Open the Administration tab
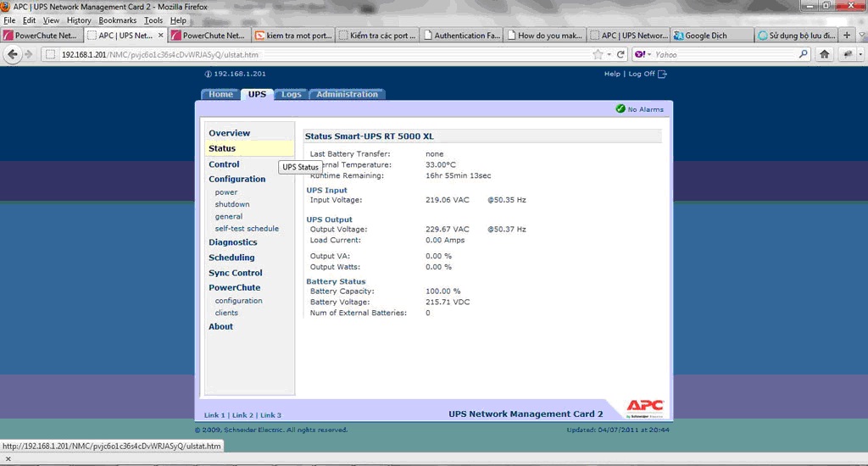 [x=347, y=94]
